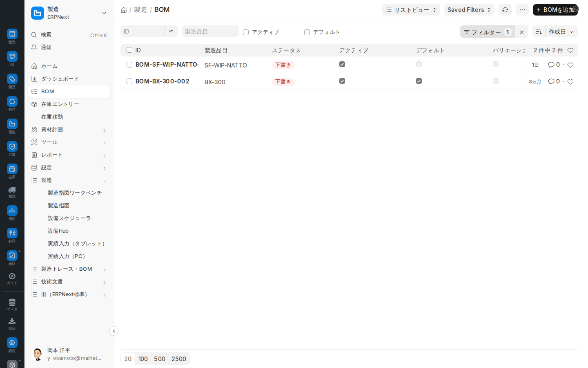
Task: Click the 製造品目 filter input field
Action: click(210, 31)
